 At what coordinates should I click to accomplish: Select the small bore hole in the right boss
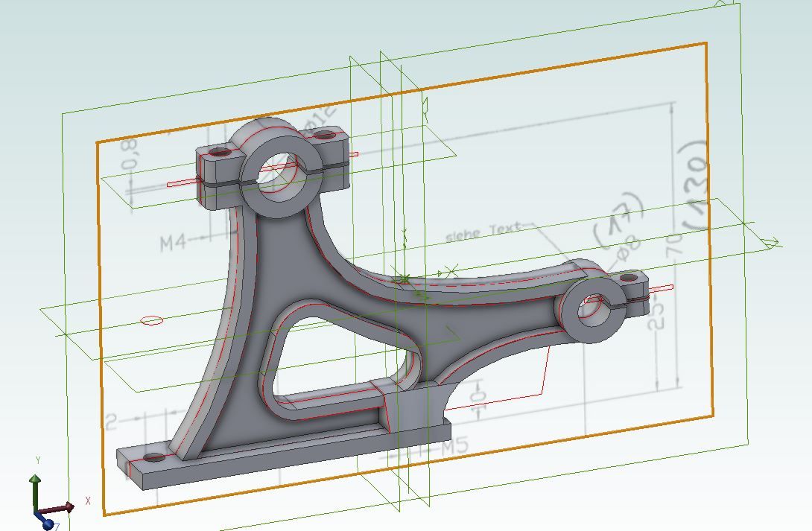592,306
